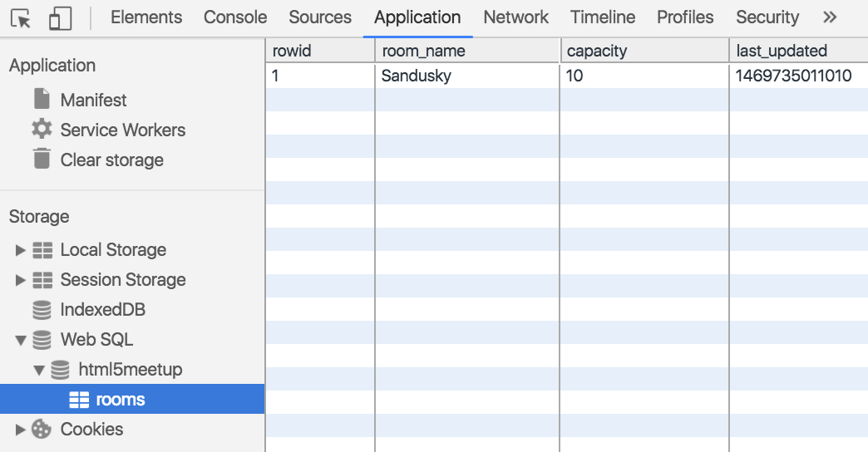
Task: Select the Application tab
Action: [417, 17]
